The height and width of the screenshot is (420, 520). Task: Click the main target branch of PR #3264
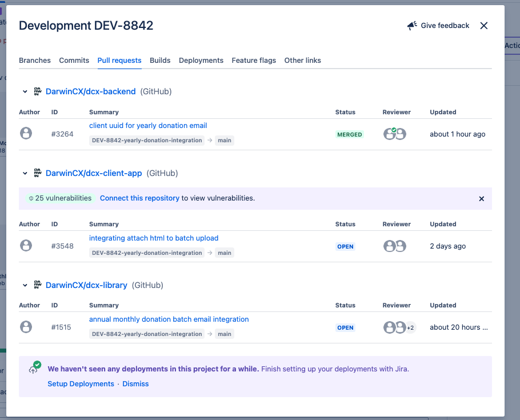coord(225,141)
